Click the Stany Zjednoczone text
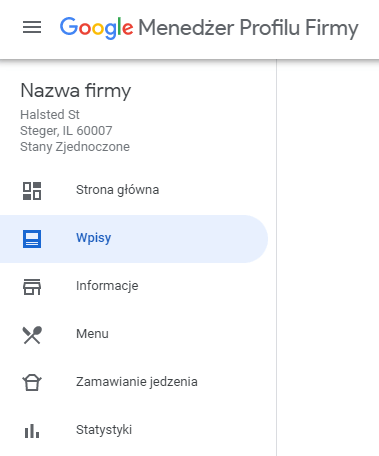Screen dimensions: 379x456 [x=75, y=147]
